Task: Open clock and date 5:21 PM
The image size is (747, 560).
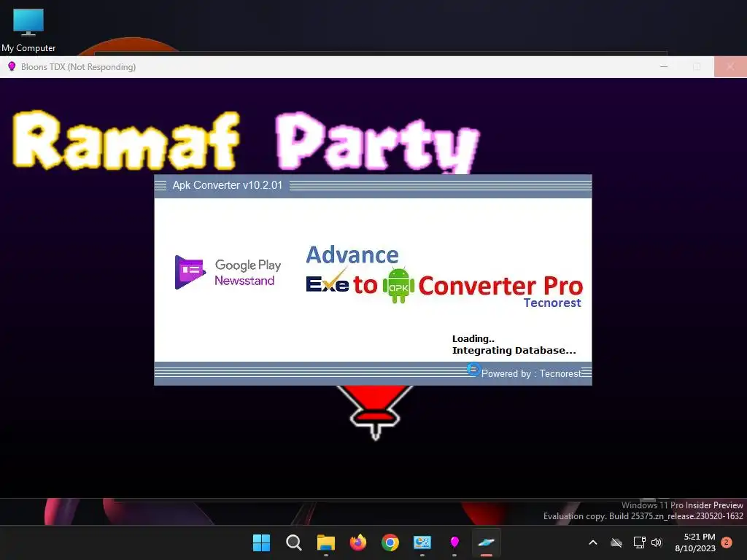Action: (695, 542)
